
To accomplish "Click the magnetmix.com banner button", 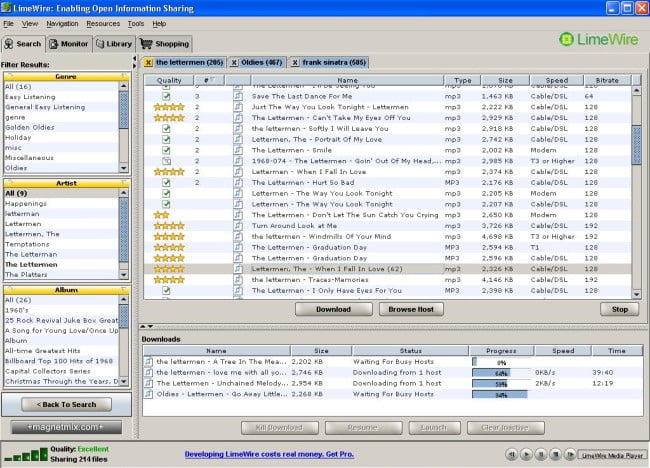I will pos(66,427).
